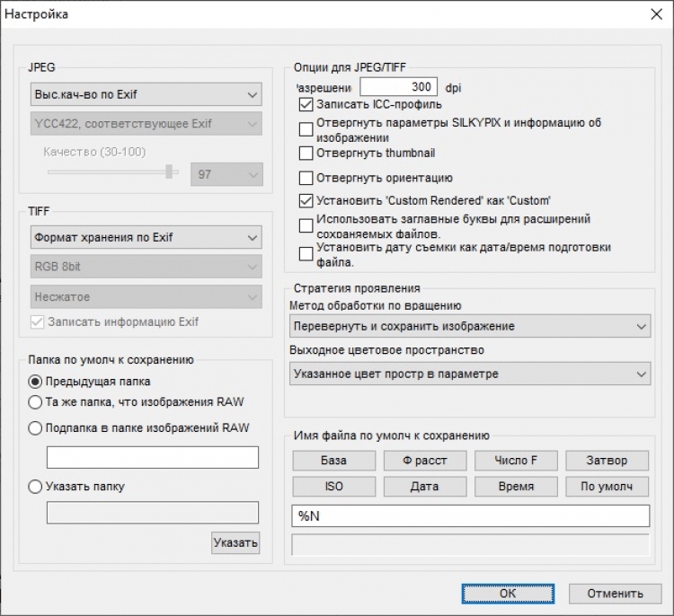Toggle 'Отвергнуть thumbnail' checkbox
This screenshot has width=674, height=616.
click(306, 154)
